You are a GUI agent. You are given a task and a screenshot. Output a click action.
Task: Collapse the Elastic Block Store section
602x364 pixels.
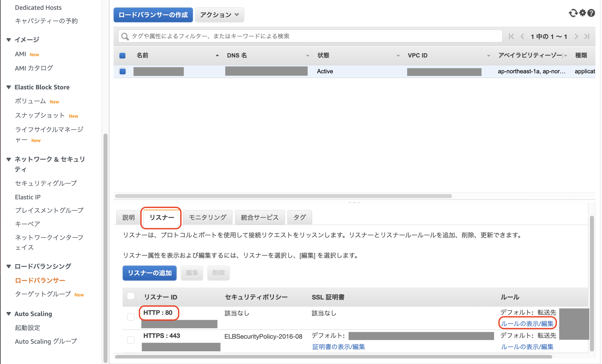pos(9,87)
